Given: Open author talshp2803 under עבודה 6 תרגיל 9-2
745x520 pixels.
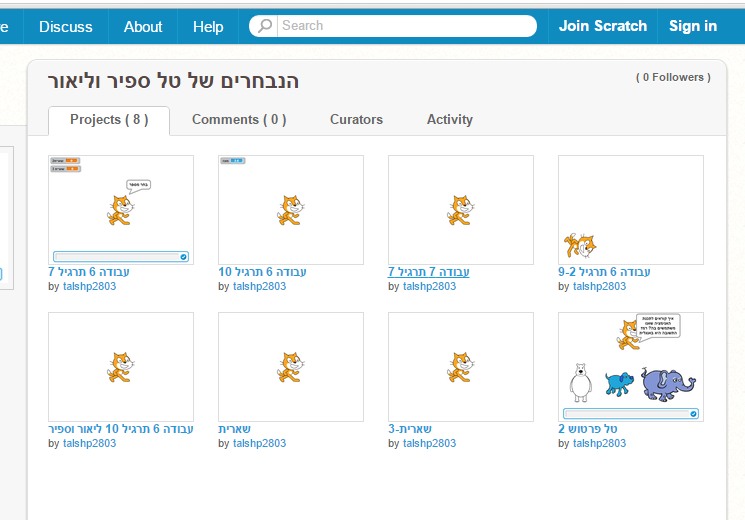Looking at the screenshot, I should click(600, 286).
